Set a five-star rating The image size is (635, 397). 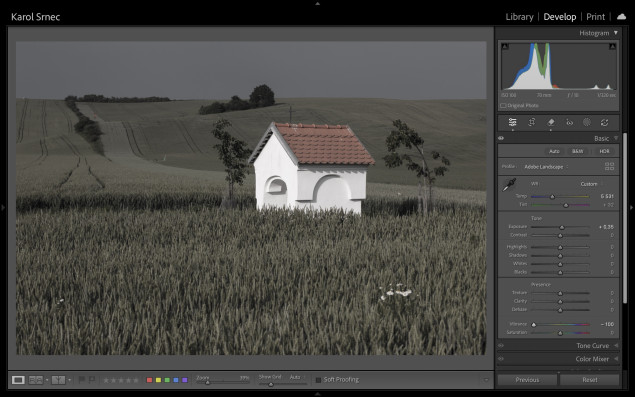[x=136, y=380]
